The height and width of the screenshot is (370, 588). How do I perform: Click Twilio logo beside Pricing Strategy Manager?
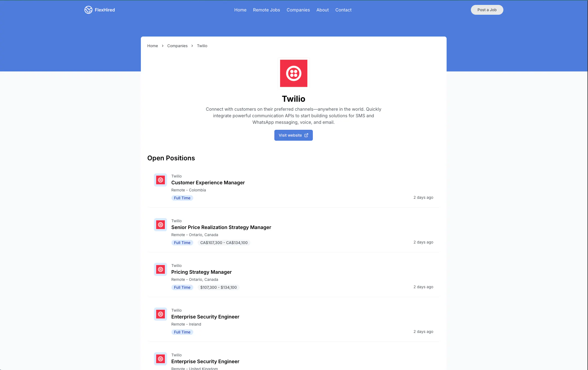[x=161, y=269]
